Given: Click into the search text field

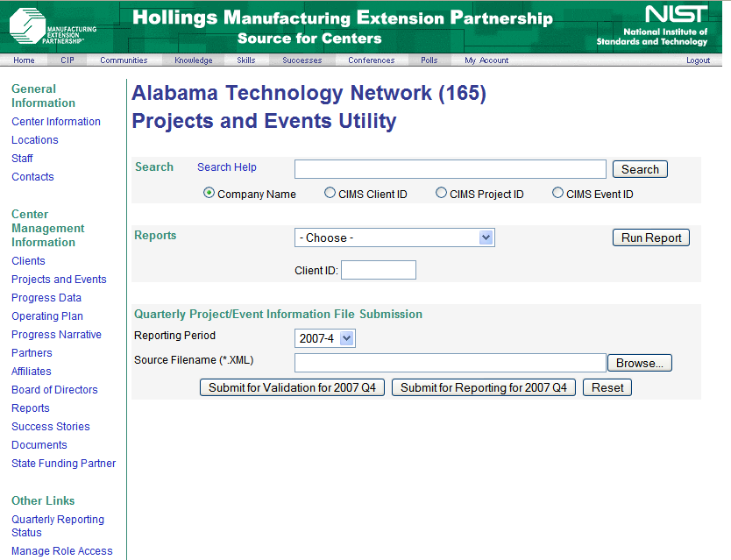Looking at the screenshot, I should 450,169.
